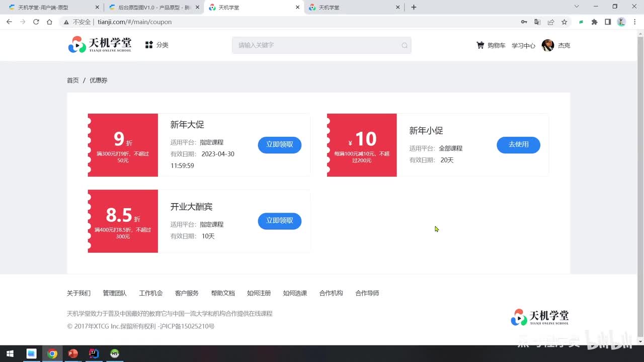Open a new tab with plus icon
The height and width of the screenshot is (362, 644).
point(414,7)
